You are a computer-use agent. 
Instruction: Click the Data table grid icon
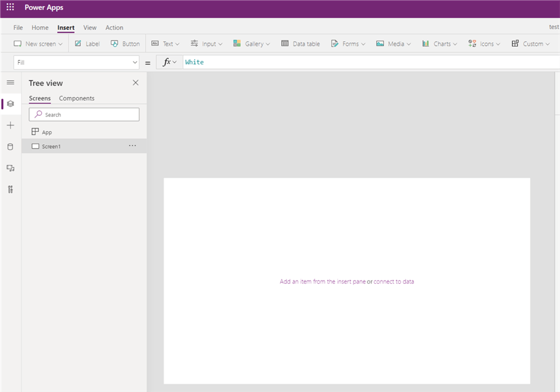point(284,43)
